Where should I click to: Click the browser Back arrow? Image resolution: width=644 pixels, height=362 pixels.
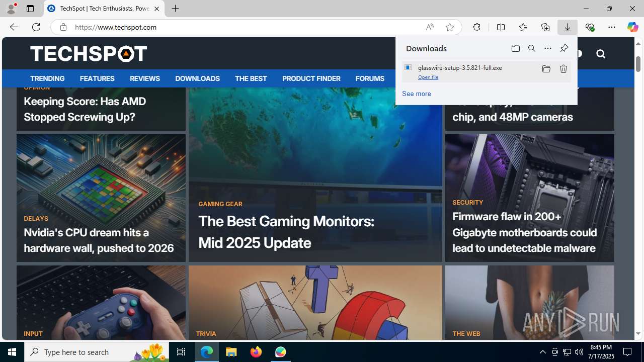(x=14, y=27)
